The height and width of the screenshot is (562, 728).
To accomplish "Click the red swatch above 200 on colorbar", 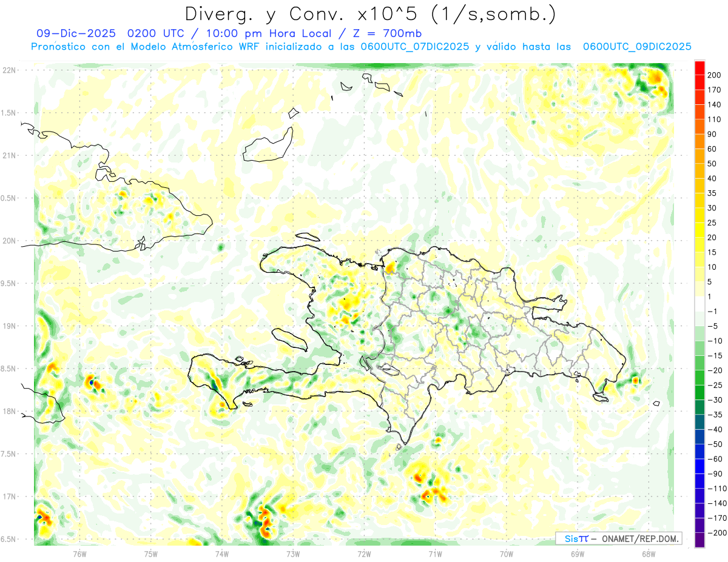I will 699,68.
